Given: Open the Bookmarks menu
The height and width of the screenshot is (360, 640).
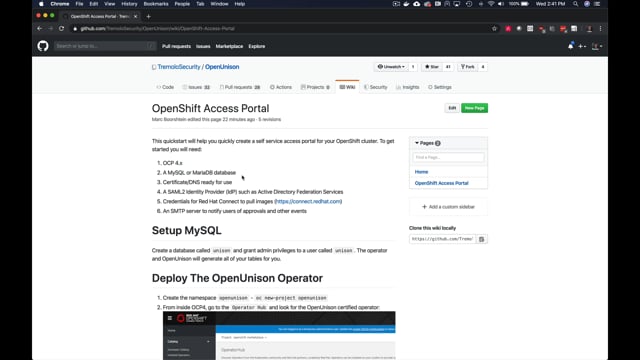Looking at the screenshot, I should (156, 4).
